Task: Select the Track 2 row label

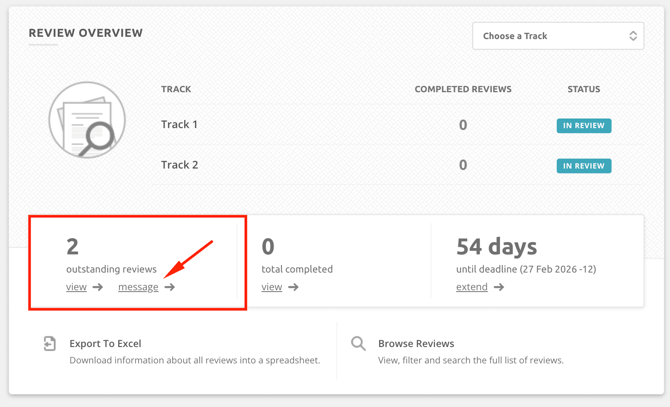Action: (179, 165)
